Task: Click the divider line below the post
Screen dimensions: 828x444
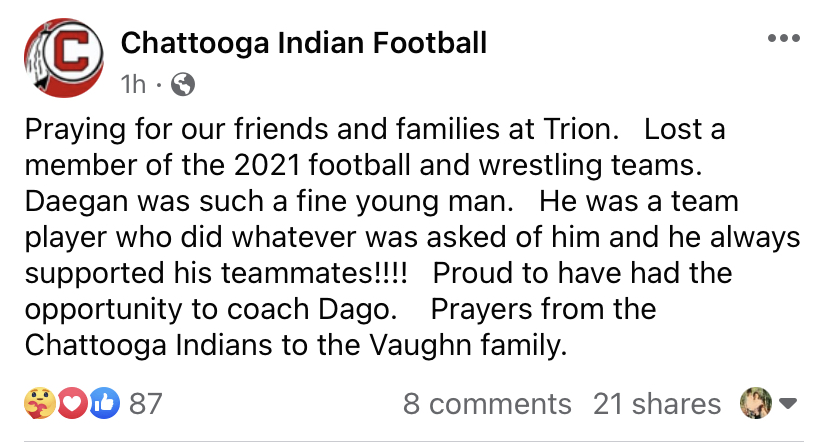Action: point(414,441)
